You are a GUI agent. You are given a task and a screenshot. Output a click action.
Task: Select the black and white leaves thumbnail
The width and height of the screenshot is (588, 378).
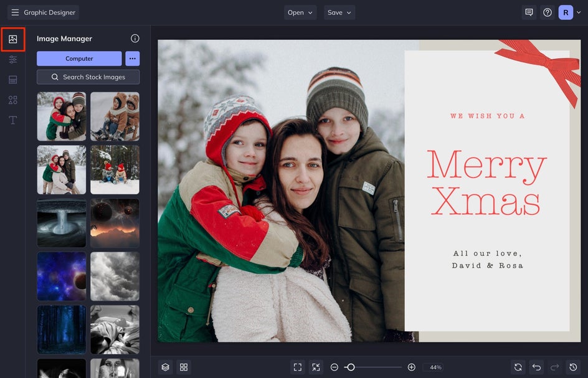coord(115,329)
